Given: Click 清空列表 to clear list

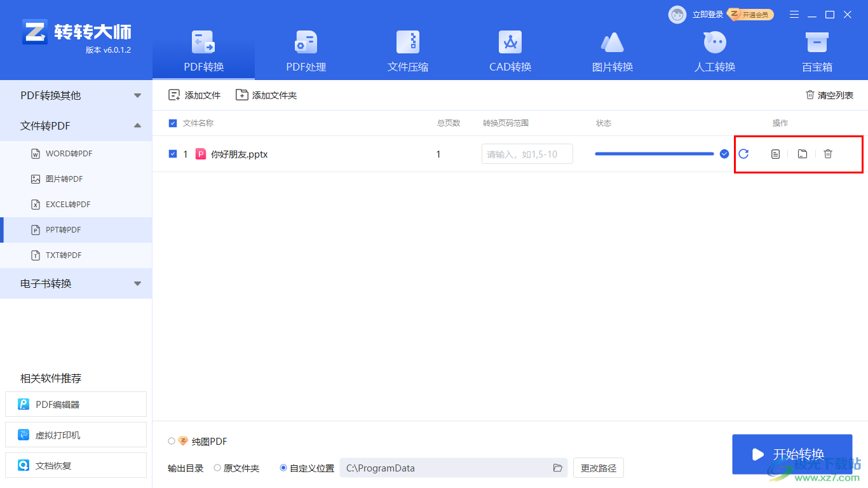Looking at the screenshot, I should (829, 95).
